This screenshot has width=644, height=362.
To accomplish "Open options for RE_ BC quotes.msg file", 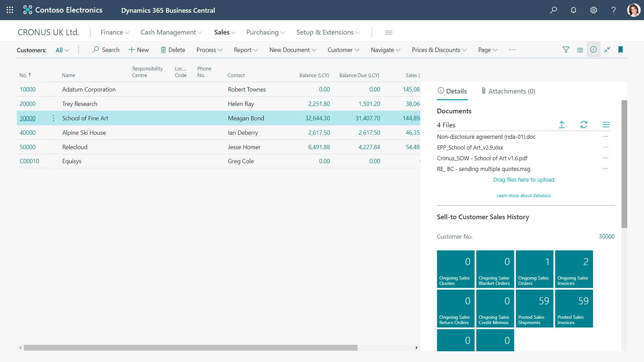I will click(605, 169).
